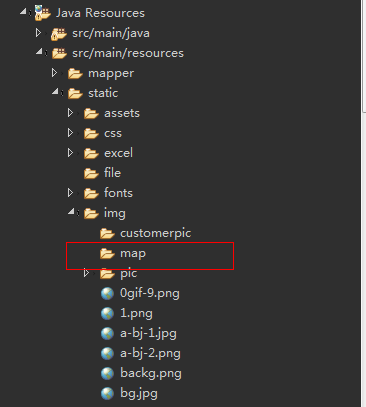Click the img folder icon

coord(91,213)
